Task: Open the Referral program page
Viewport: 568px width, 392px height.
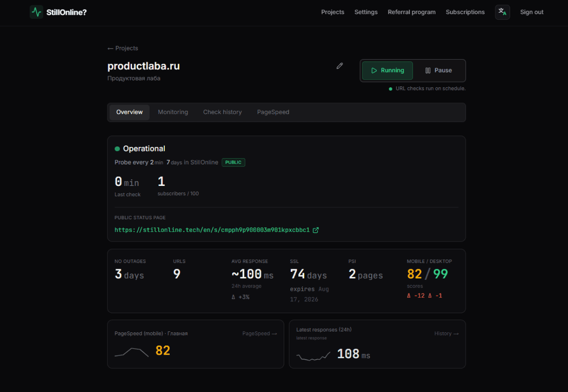Action: tap(411, 12)
